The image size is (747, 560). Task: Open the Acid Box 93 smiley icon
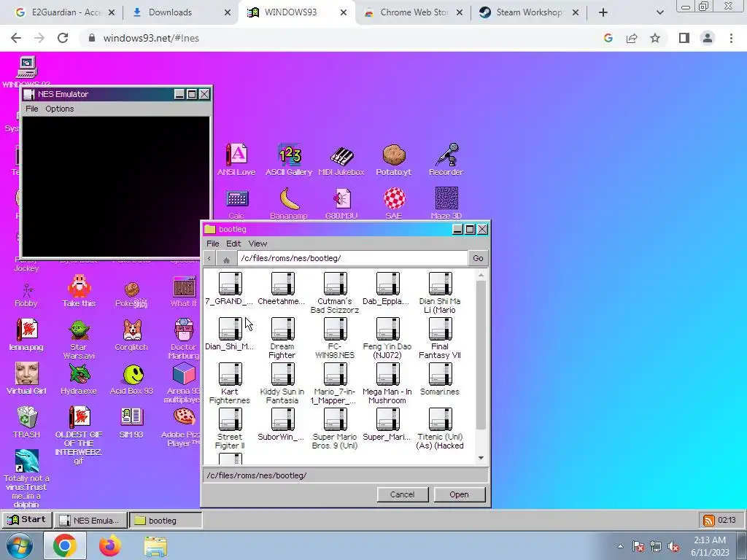[131, 378]
